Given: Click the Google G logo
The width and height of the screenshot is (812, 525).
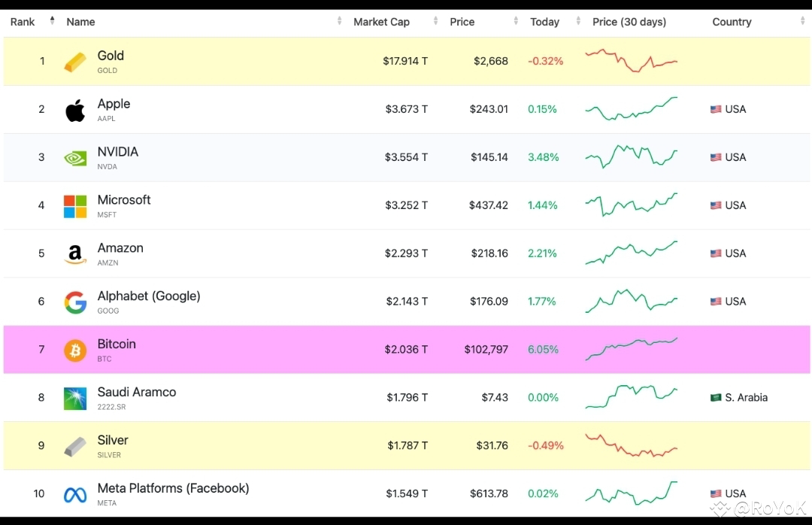Looking at the screenshot, I should click(x=75, y=302).
